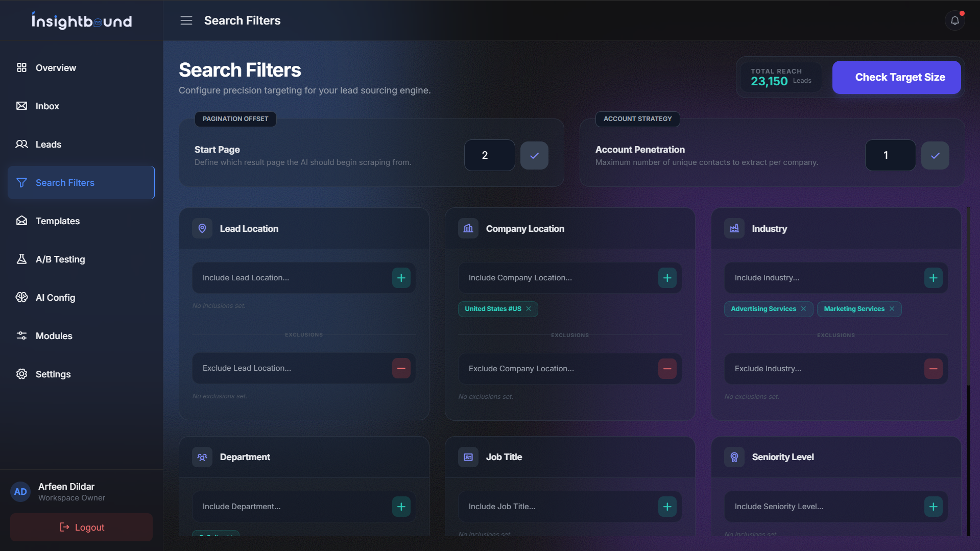Select Search Filters in sidebar
The width and height of the screenshot is (980, 551).
pyautogui.click(x=81, y=183)
